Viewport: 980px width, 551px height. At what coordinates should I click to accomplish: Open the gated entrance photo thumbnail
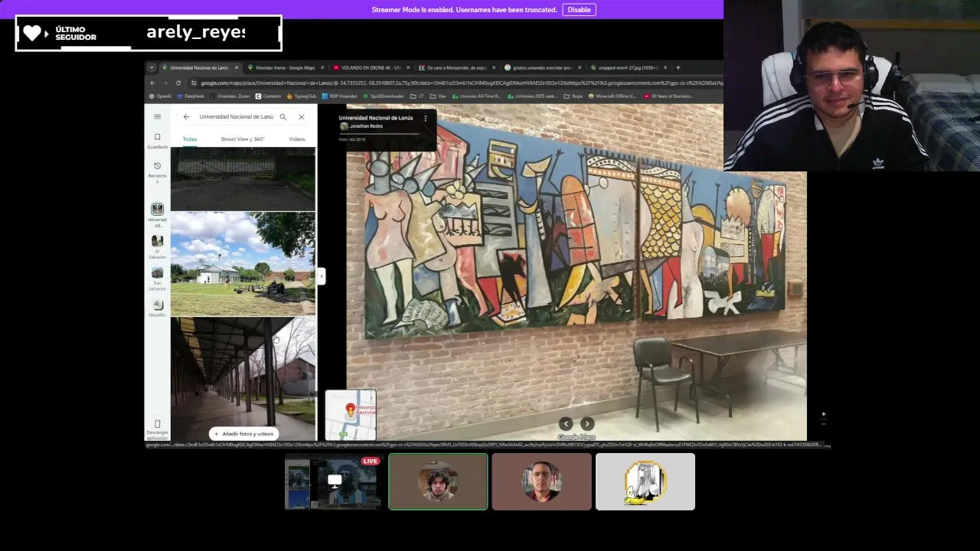coord(243,179)
